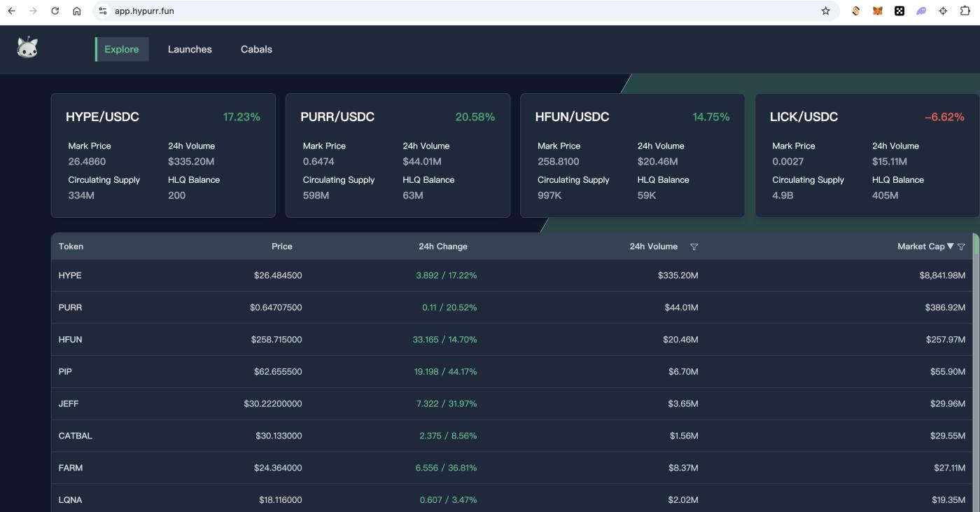The width and height of the screenshot is (980, 512).
Task: Select the Explore tab
Action: coord(122,49)
